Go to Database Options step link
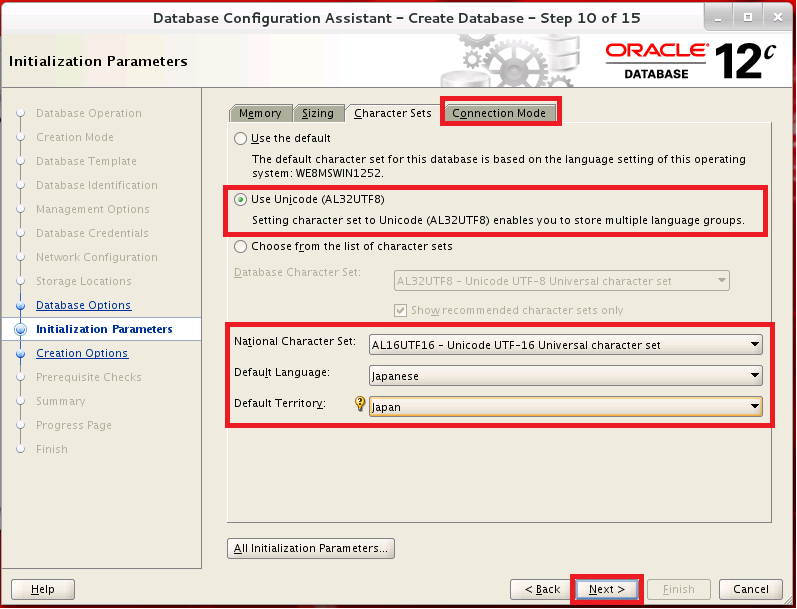Image resolution: width=797 pixels, height=609 pixels. (x=83, y=305)
